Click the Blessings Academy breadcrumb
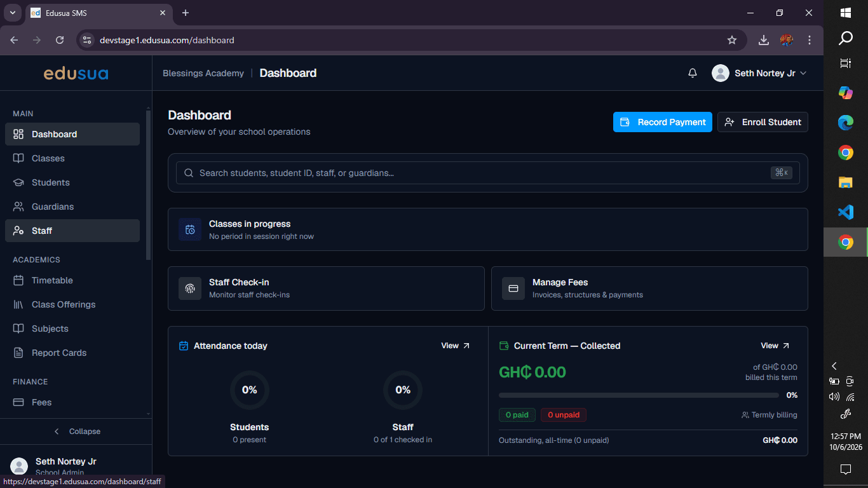868x488 pixels. (203, 73)
